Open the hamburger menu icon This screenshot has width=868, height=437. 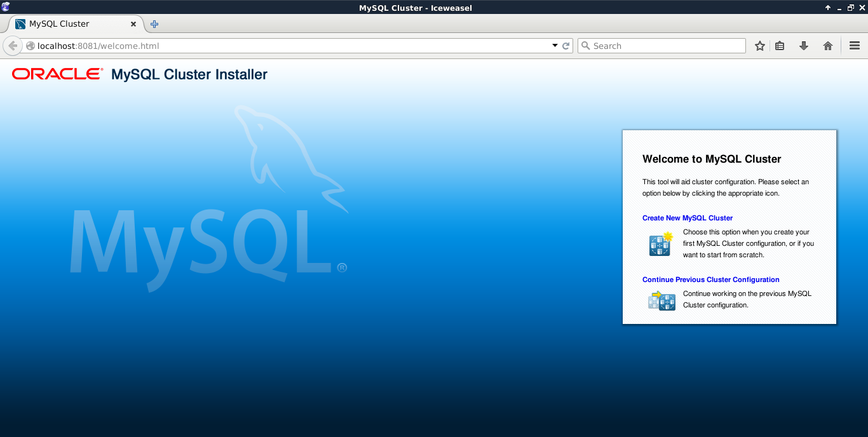pos(855,46)
